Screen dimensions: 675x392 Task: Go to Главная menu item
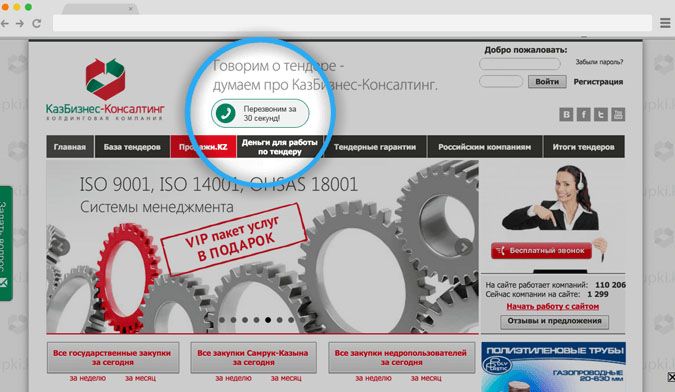pyautogui.click(x=70, y=147)
